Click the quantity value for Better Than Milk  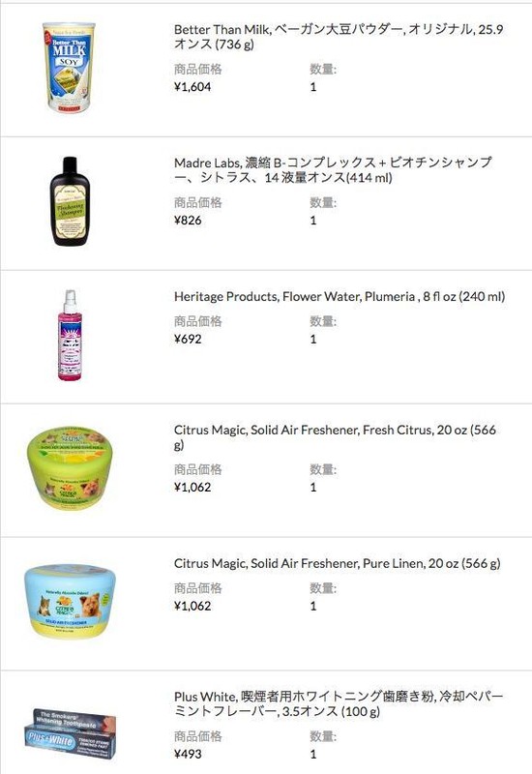pyautogui.click(x=312, y=87)
